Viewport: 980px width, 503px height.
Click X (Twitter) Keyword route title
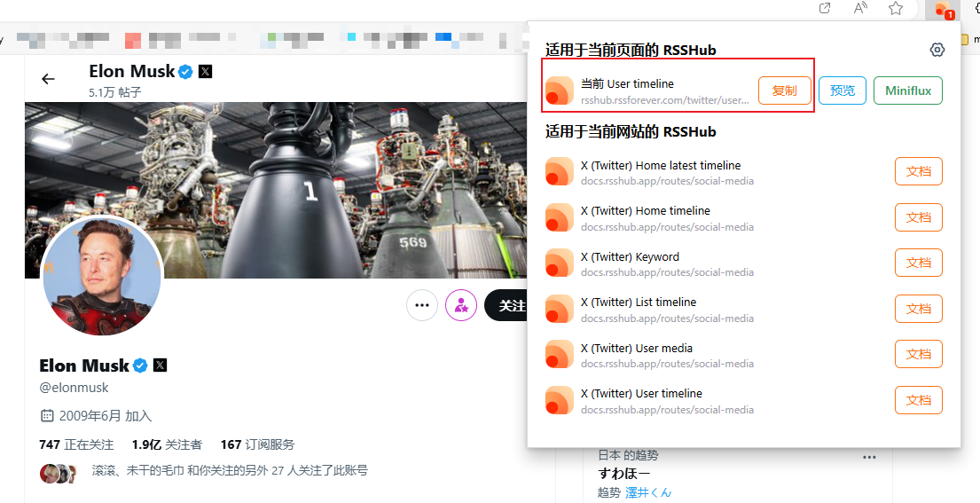tap(630, 256)
